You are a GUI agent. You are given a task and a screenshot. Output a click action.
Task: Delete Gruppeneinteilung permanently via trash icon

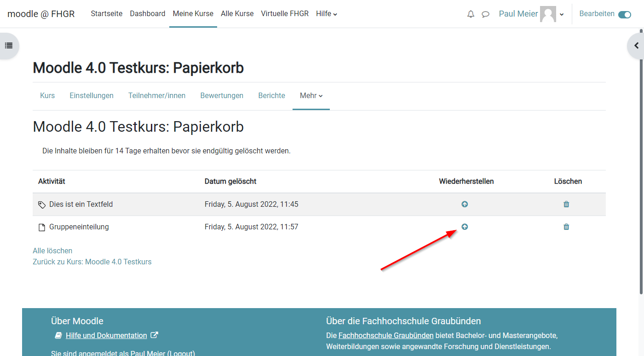tap(566, 227)
